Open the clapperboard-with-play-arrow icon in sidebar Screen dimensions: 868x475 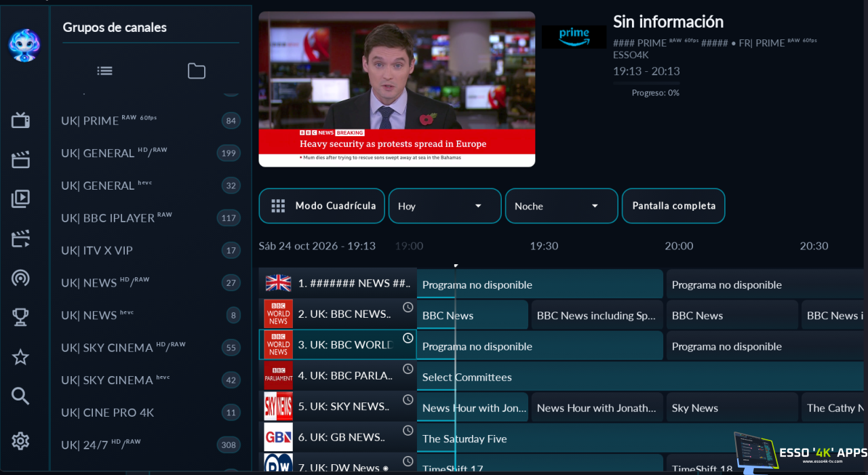click(20, 239)
